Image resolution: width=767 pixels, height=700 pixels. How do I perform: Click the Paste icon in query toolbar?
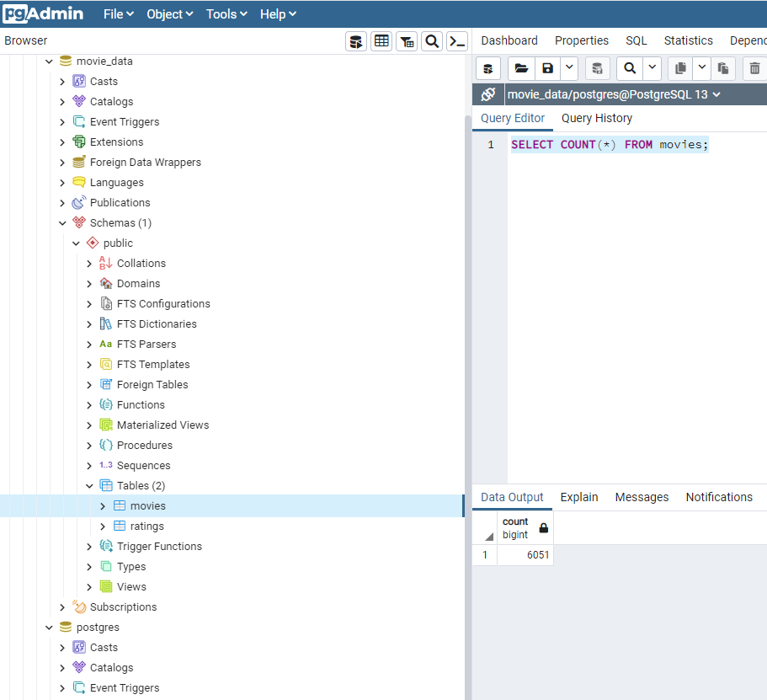723,68
